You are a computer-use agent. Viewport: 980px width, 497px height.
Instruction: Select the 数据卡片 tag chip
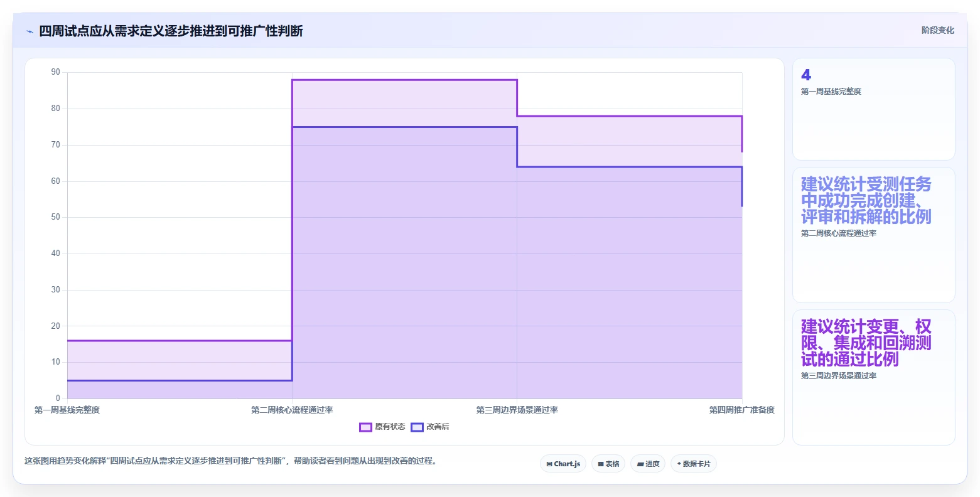tap(694, 464)
